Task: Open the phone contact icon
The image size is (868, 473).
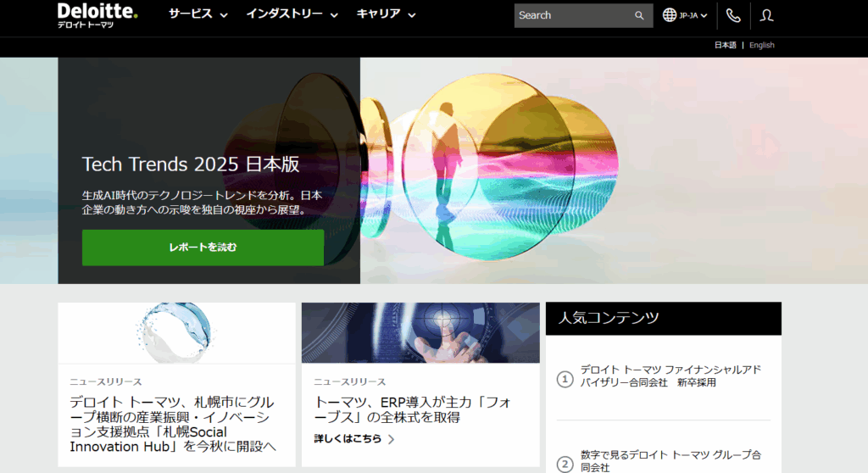Action: coord(733,15)
